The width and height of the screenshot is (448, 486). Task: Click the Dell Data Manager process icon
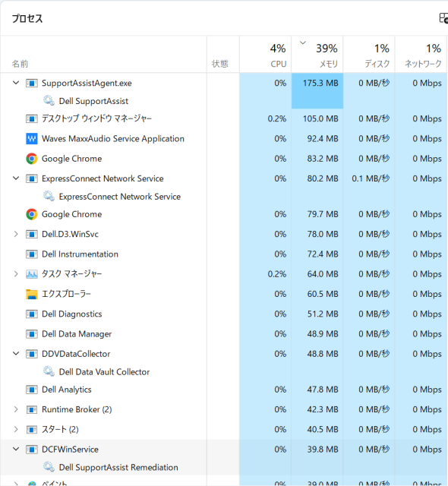tap(32, 334)
